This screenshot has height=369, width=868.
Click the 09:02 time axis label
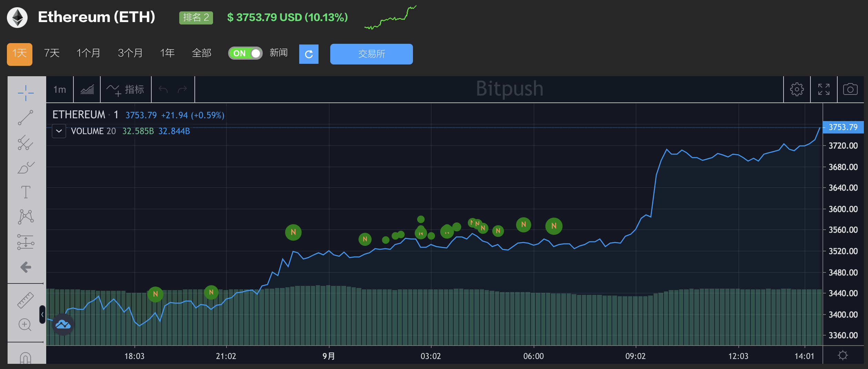pyautogui.click(x=636, y=356)
